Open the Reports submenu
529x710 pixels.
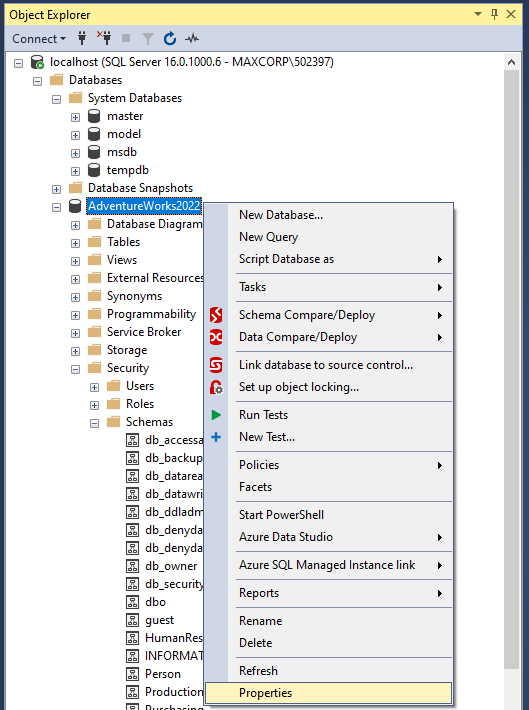(329, 593)
